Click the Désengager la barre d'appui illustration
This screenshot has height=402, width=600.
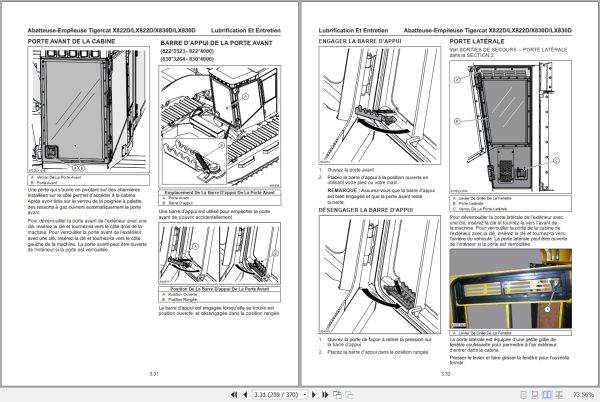(x=380, y=274)
